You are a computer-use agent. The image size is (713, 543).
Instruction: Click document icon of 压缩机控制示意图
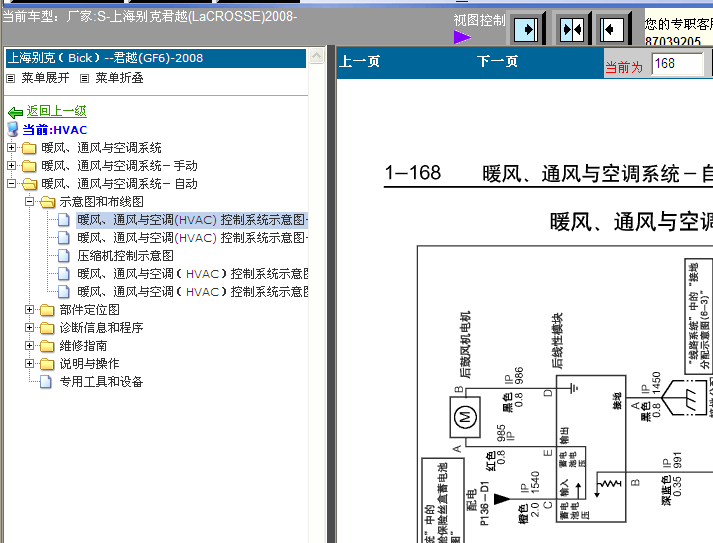(x=64, y=256)
